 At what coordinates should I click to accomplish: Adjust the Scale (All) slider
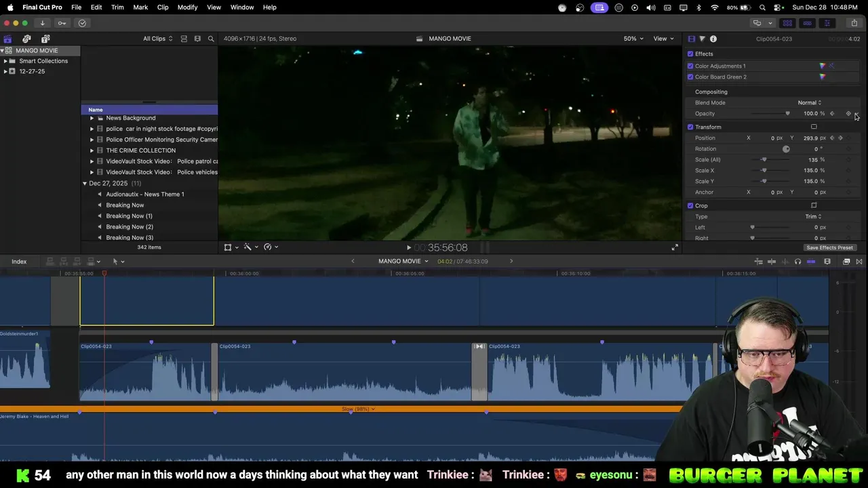764,160
